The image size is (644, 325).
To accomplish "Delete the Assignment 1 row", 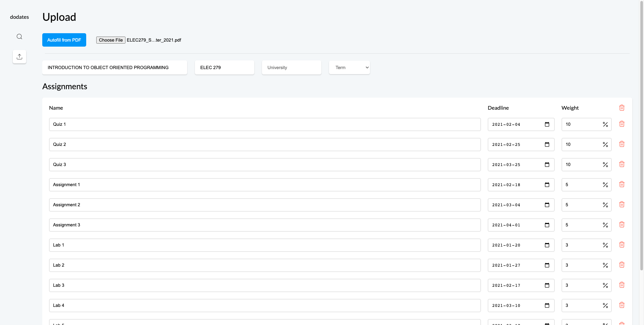I will pos(622,184).
